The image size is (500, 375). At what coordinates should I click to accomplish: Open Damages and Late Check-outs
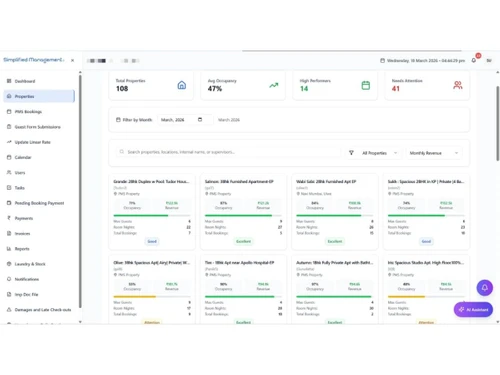coord(39,310)
